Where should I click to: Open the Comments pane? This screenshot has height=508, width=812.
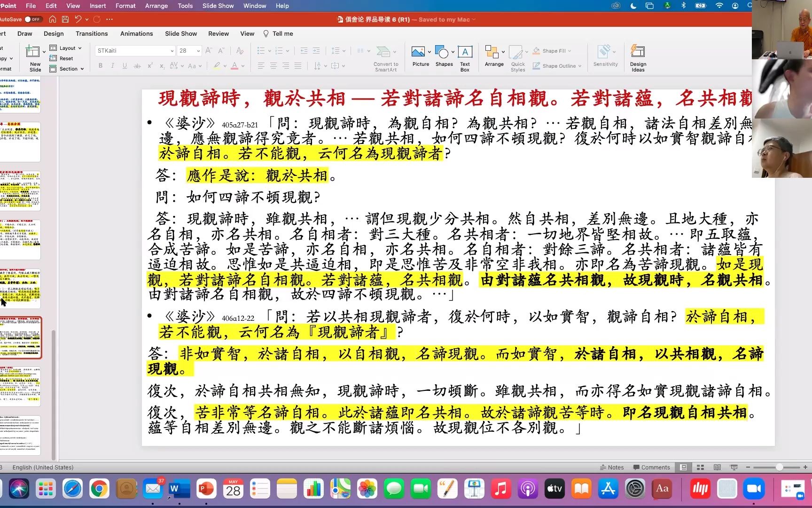[651, 467]
